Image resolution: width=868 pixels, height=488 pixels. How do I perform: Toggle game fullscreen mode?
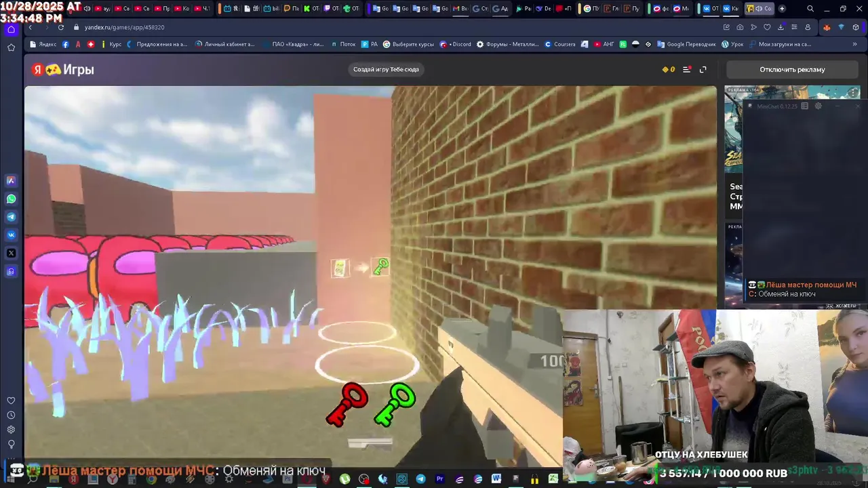703,69
